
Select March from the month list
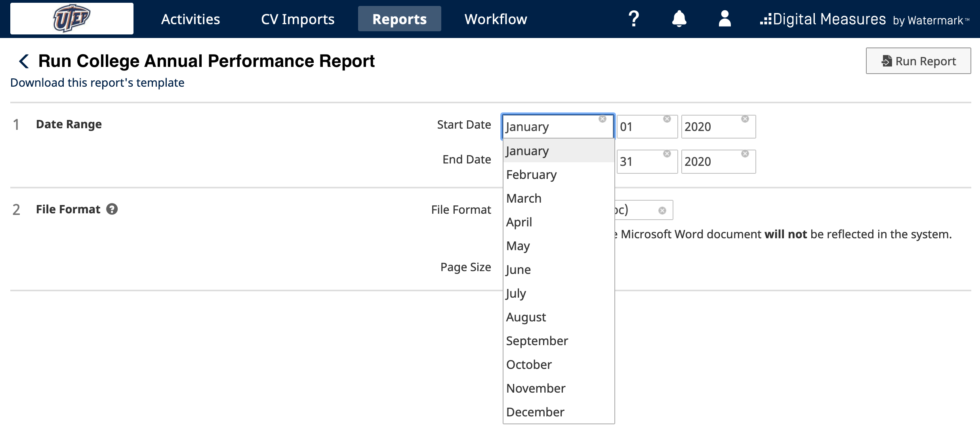tap(523, 198)
